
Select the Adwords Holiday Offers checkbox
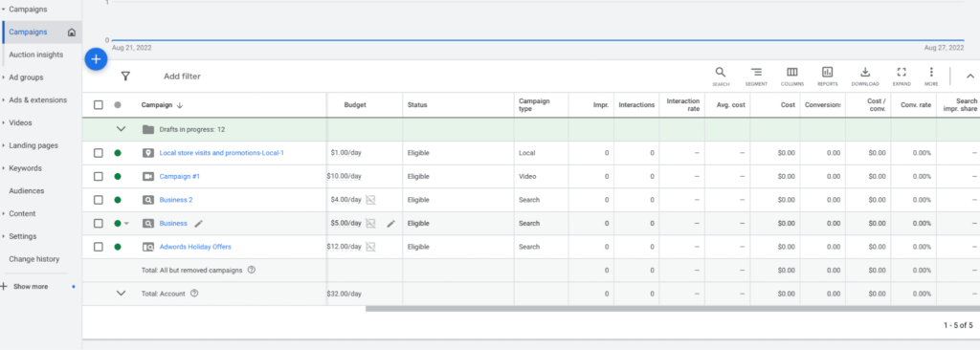pos(99,247)
